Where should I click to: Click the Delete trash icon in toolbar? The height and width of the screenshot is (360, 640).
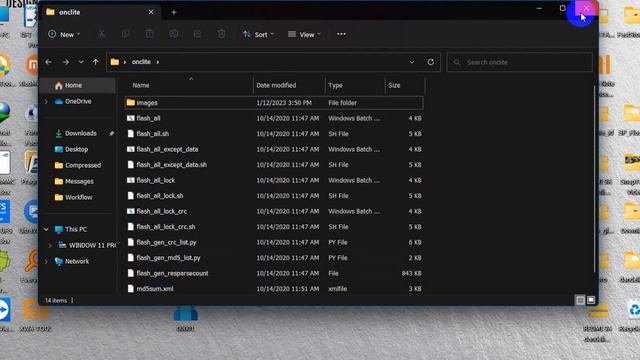coord(221,34)
